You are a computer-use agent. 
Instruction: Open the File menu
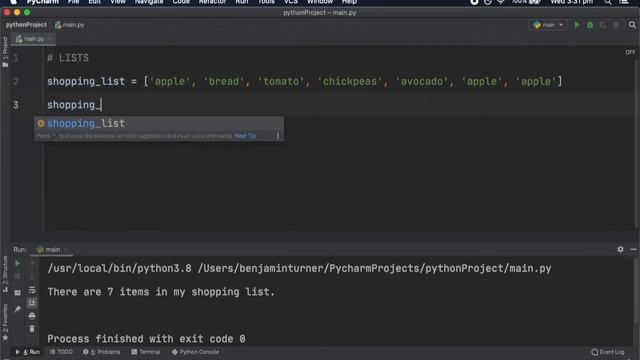pyautogui.click(x=73, y=2)
